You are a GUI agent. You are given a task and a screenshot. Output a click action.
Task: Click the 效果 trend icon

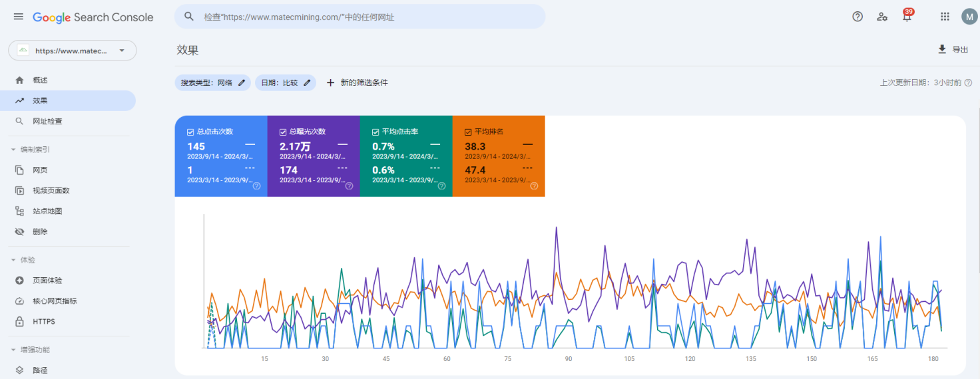point(19,100)
